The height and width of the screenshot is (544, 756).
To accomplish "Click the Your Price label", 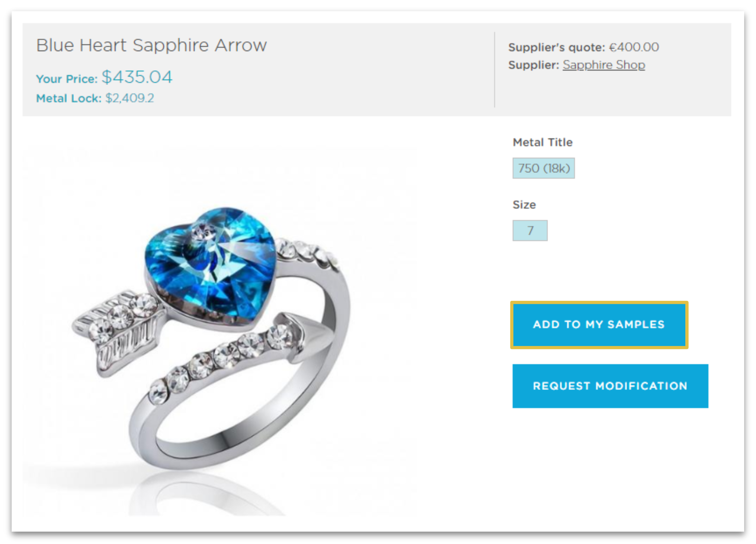I will point(67,79).
